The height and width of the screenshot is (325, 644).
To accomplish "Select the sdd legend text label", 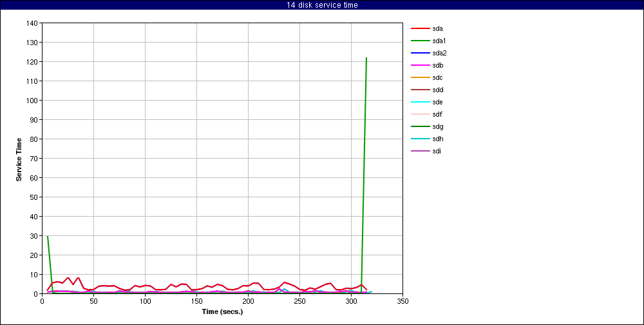I will tap(438, 90).
